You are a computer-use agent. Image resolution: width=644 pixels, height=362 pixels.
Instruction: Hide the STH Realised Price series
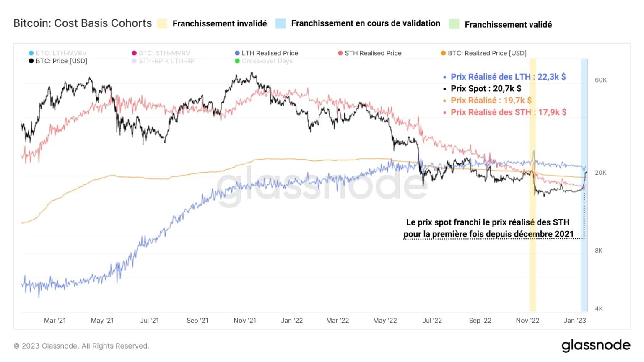[369, 53]
